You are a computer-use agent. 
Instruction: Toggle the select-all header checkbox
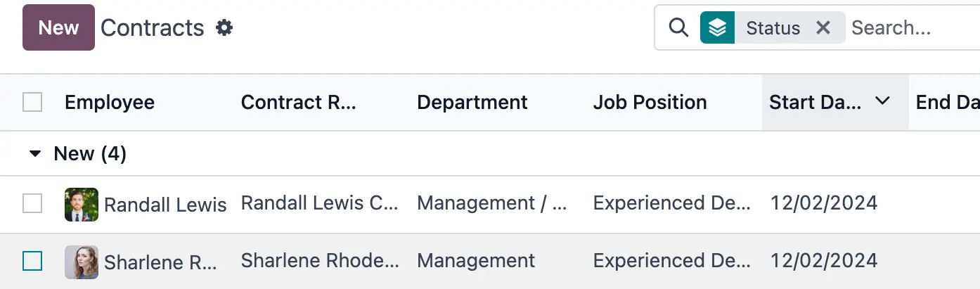coord(32,103)
